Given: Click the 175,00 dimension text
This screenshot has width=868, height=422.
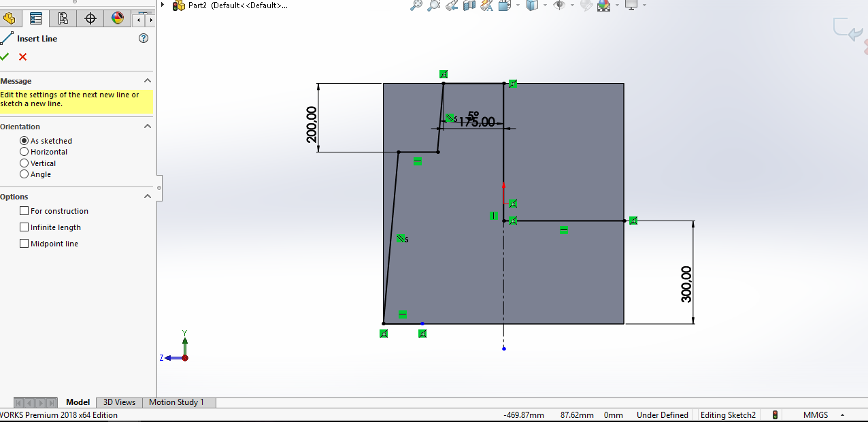Looking at the screenshot, I should click(476, 122).
